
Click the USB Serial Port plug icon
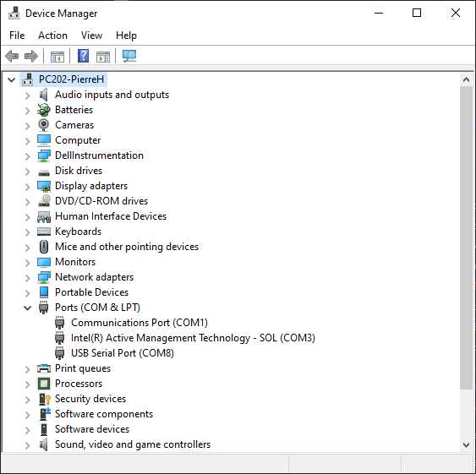(x=59, y=353)
